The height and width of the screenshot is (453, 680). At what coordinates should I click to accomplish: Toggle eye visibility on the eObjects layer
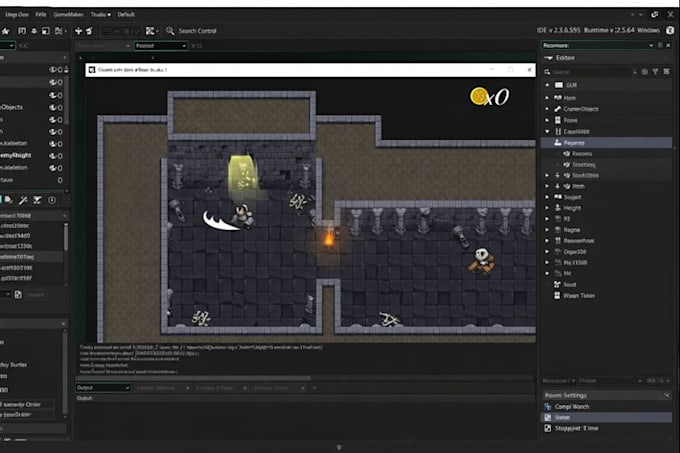[53, 108]
